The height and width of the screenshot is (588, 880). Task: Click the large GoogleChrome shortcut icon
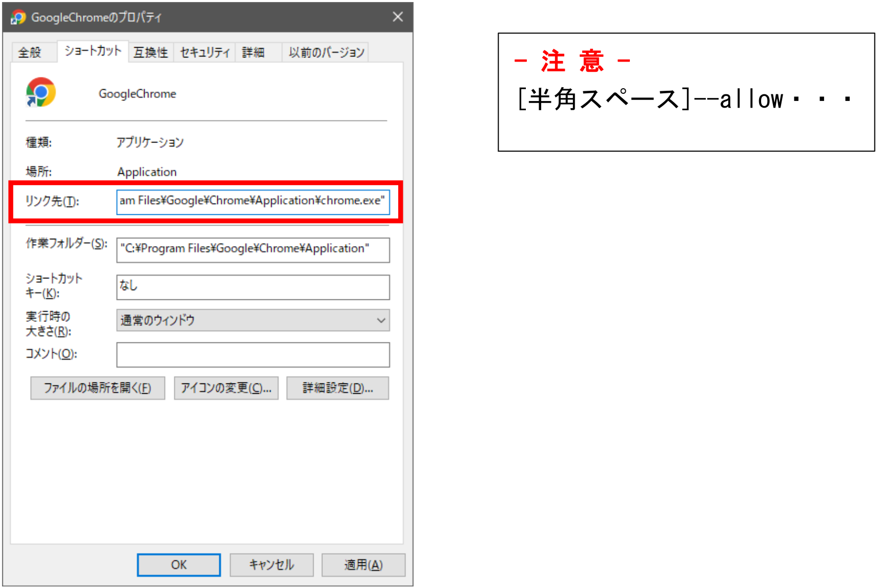(41, 93)
